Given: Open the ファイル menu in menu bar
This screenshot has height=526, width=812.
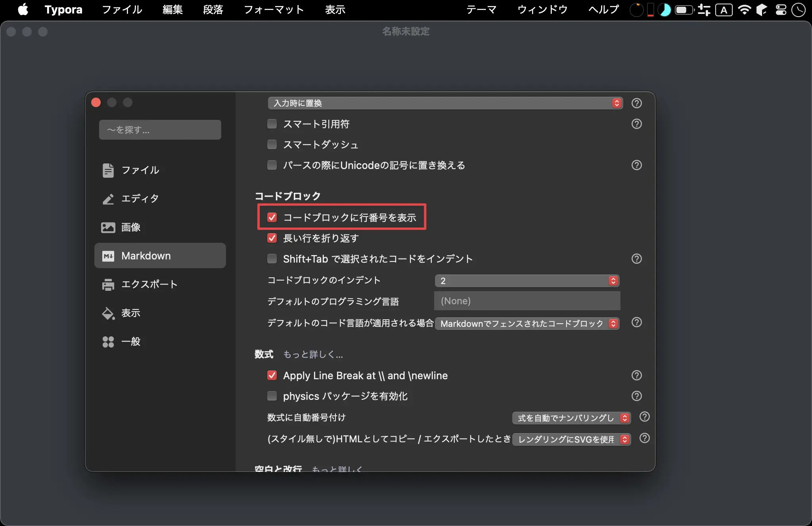Looking at the screenshot, I should 122,10.
